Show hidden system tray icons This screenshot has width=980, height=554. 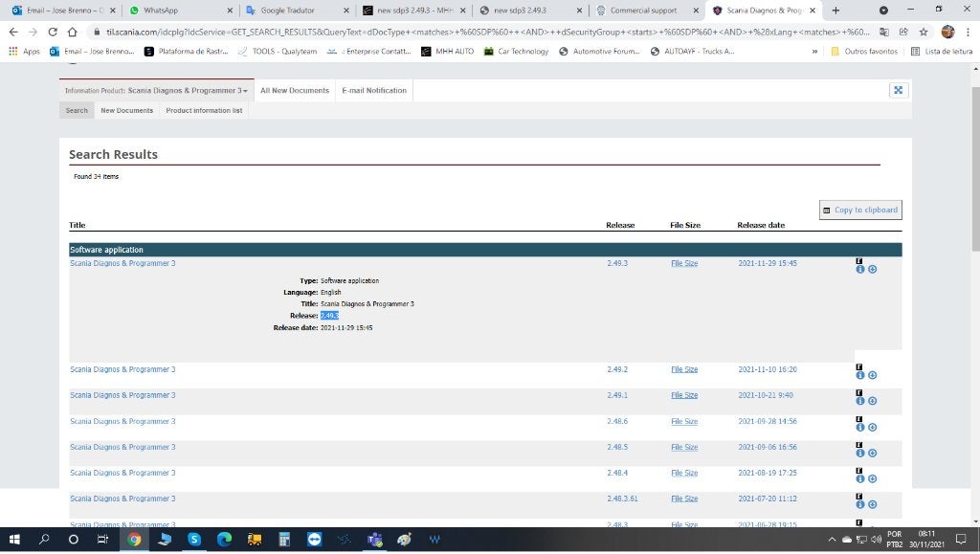point(832,539)
